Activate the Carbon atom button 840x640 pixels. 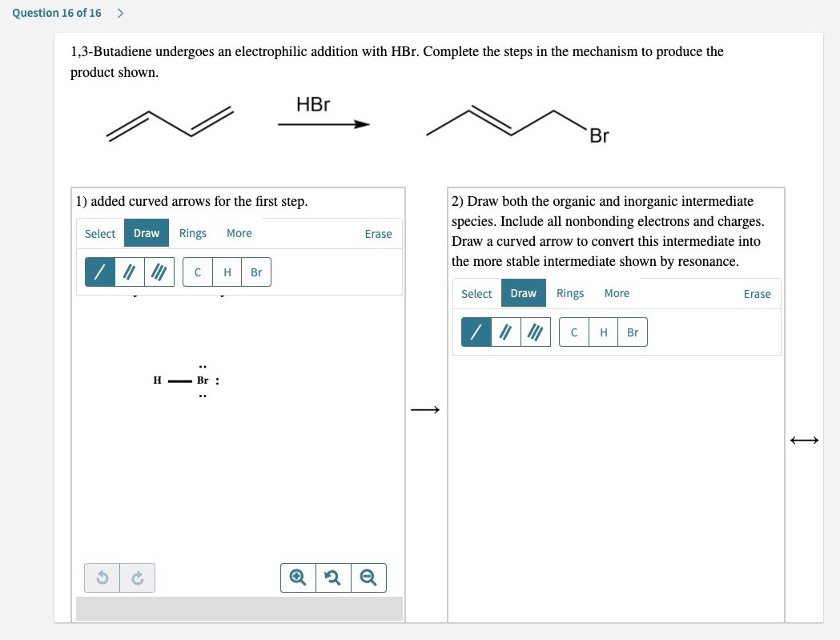coord(198,272)
